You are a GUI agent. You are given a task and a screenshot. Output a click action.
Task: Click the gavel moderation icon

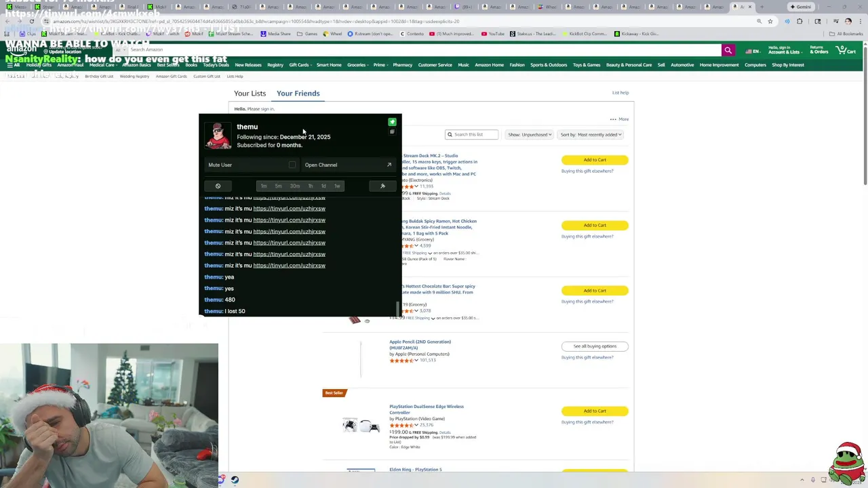pos(382,186)
